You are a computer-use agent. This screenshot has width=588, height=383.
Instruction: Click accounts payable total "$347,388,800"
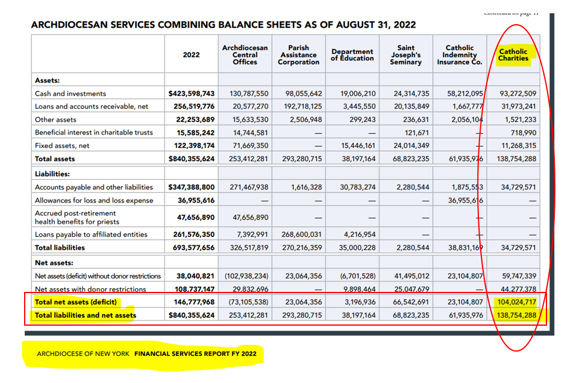[192, 187]
